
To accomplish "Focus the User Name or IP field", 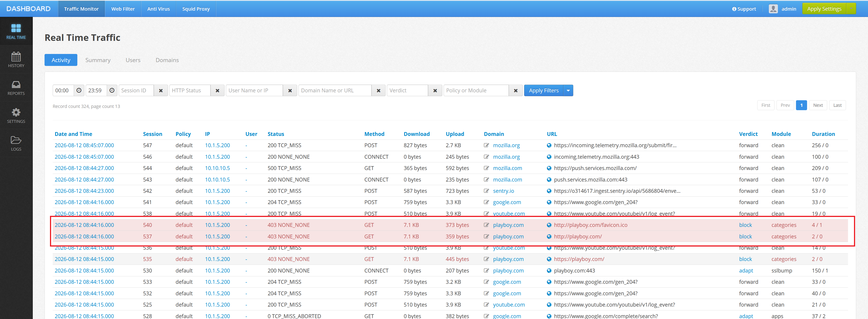I will 254,91.
